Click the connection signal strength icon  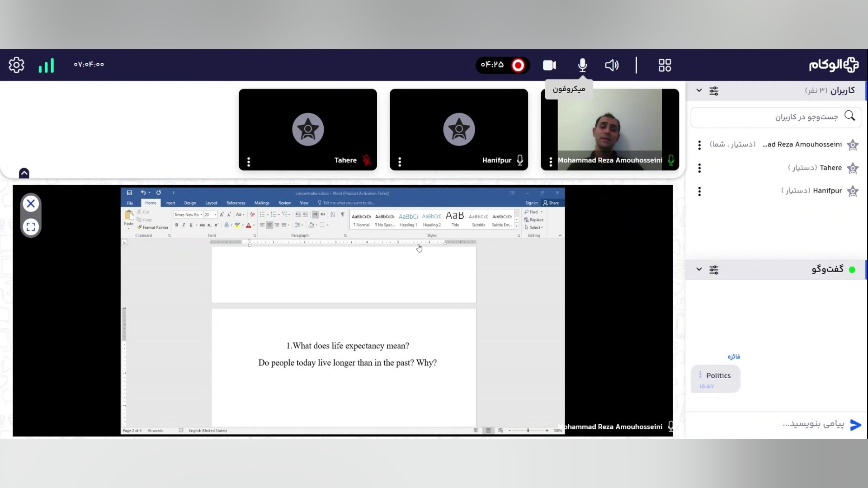point(46,66)
